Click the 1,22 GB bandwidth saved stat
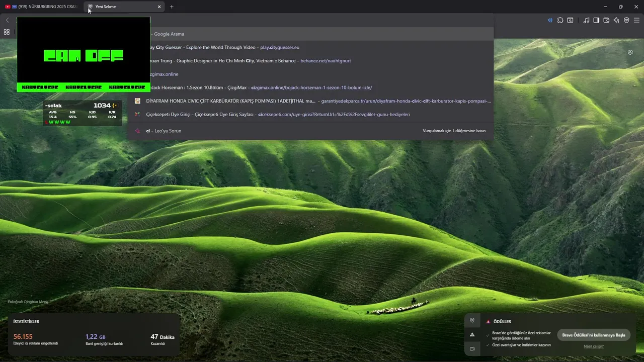The width and height of the screenshot is (644, 362). pos(104,339)
